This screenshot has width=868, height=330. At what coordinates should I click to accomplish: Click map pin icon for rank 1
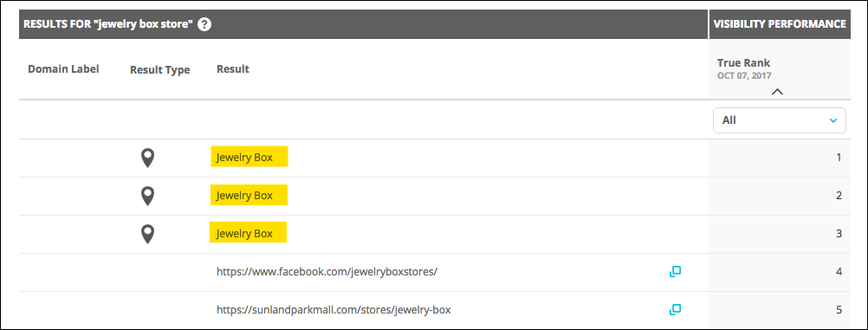tap(147, 159)
